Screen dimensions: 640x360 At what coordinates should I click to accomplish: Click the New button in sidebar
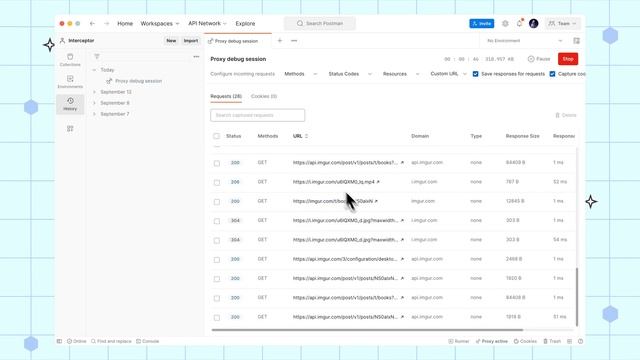(x=171, y=40)
